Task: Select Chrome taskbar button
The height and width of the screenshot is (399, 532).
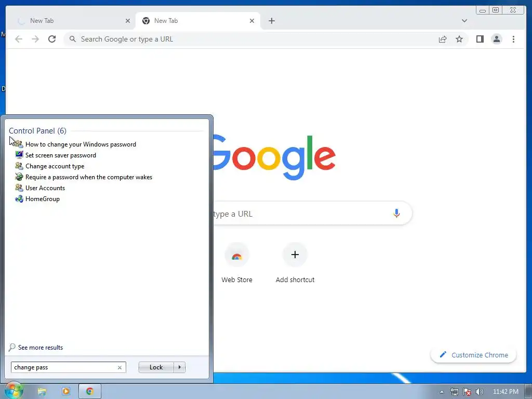Action: pyautogui.click(x=89, y=392)
